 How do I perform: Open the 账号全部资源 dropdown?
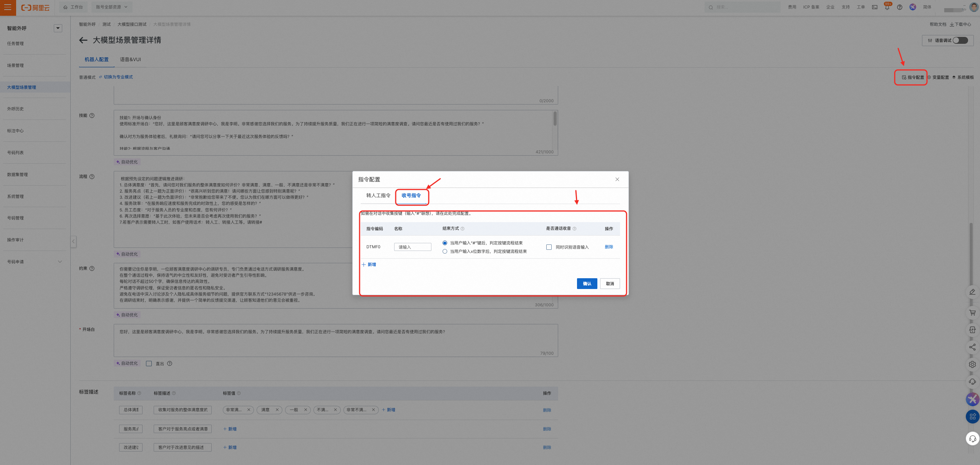click(111, 7)
